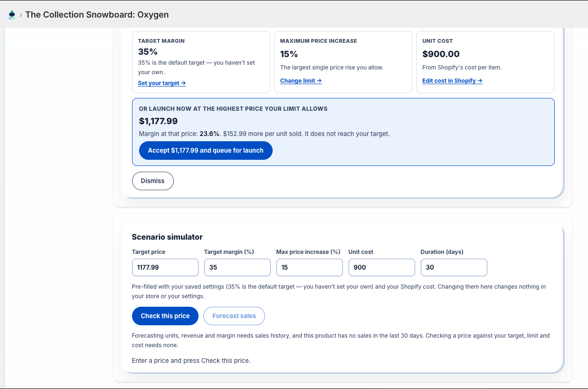The height and width of the screenshot is (389, 588).
Task: Click the bold 23.6% margin figure
Action: pos(209,134)
